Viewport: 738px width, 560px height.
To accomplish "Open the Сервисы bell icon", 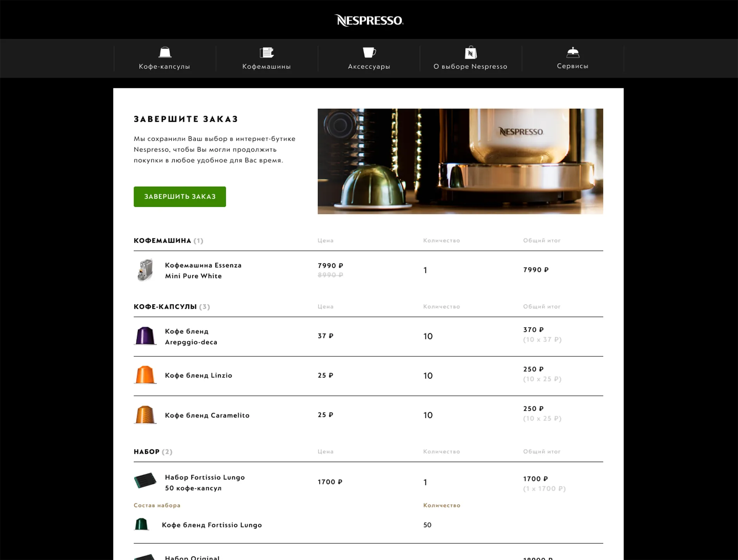I will click(573, 52).
